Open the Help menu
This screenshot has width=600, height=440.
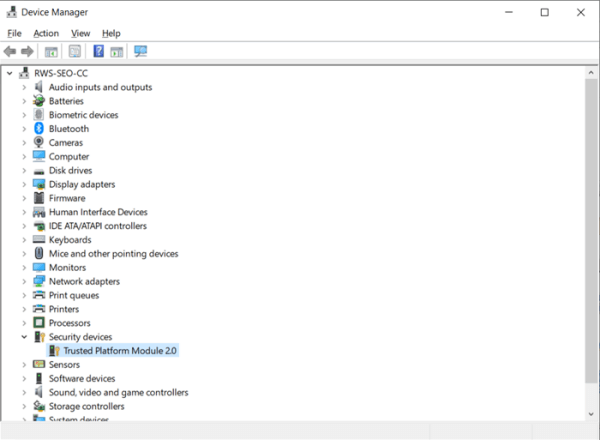(x=111, y=33)
